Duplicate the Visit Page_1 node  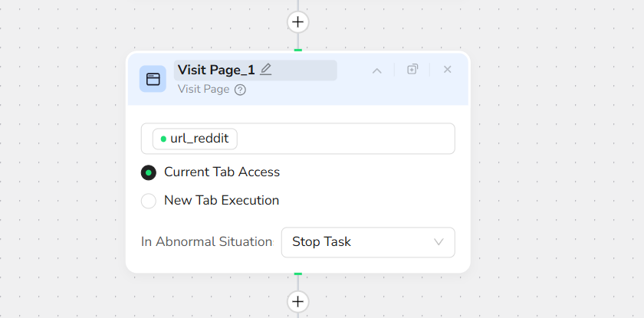click(x=412, y=70)
